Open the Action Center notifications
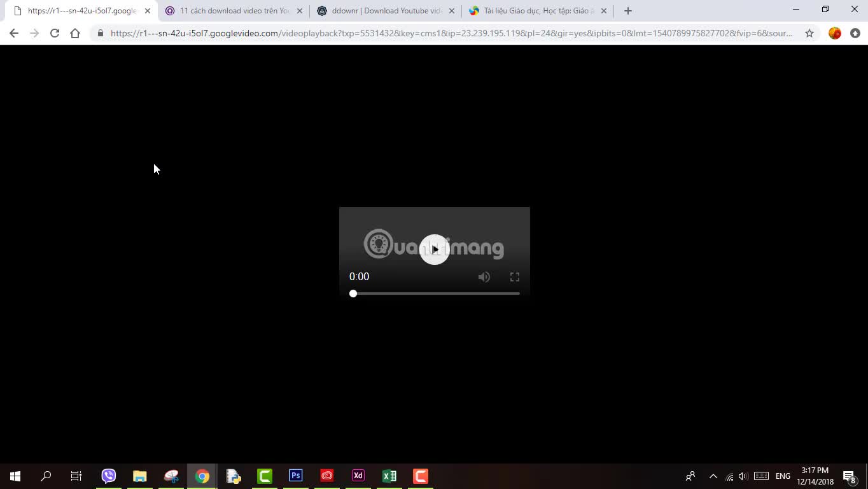Screen dimensions: 868x489 (850, 476)
